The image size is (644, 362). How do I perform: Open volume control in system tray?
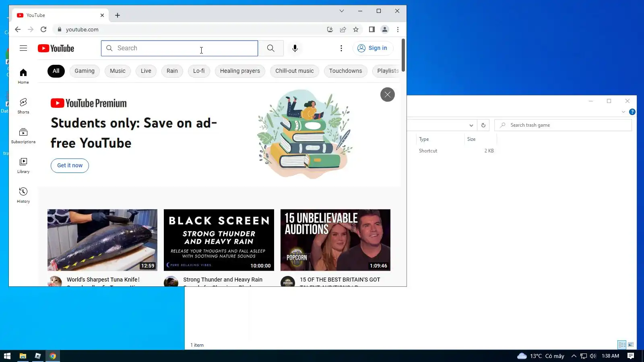[593, 356]
